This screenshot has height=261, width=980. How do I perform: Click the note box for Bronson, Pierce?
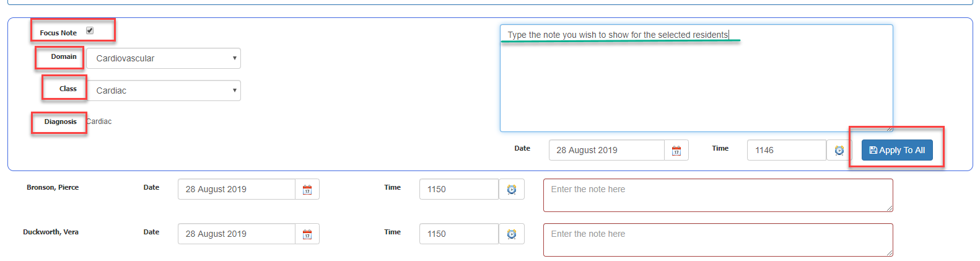717,195
